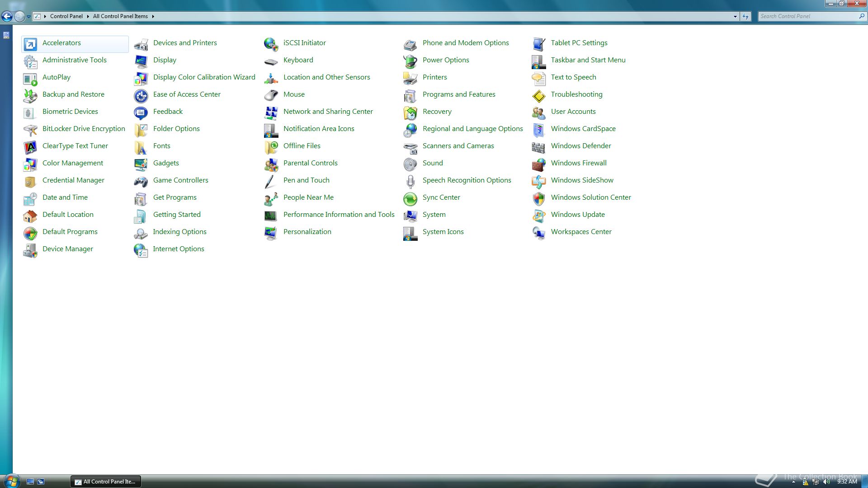868x488 pixels.
Task: Open Backup and Restore icon
Action: point(30,95)
